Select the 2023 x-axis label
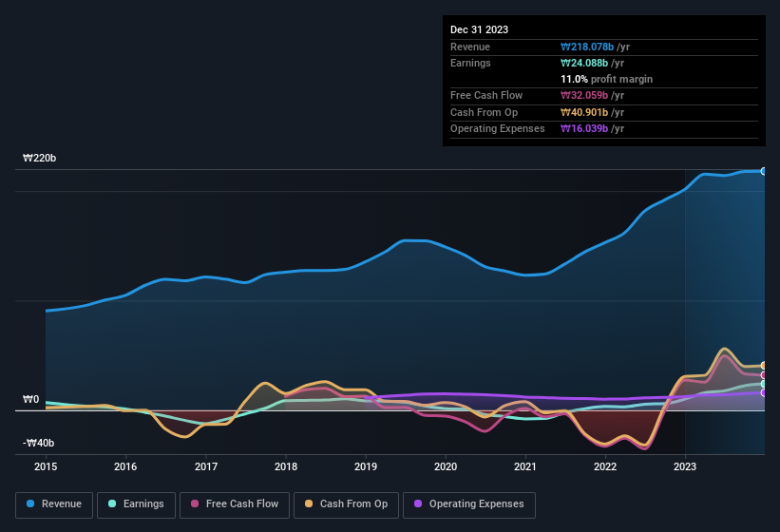 click(685, 466)
